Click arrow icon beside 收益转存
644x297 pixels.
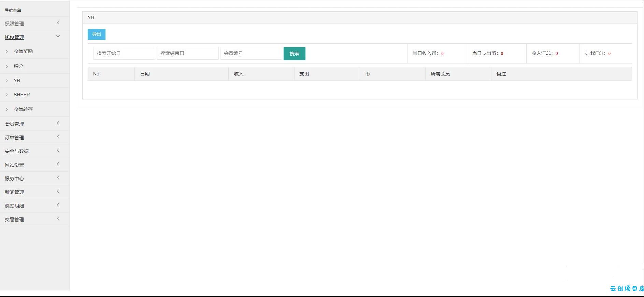point(7,109)
